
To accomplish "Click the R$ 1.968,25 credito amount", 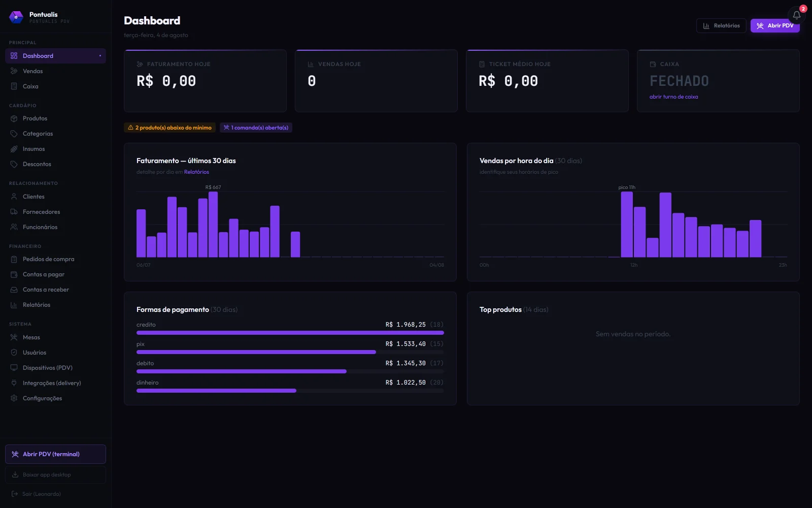I will coord(405,325).
